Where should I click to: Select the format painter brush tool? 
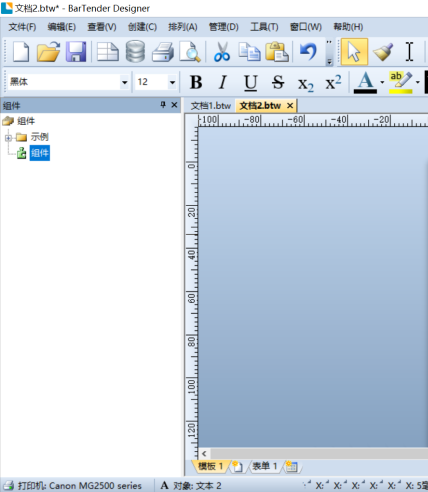click(383, 52)
